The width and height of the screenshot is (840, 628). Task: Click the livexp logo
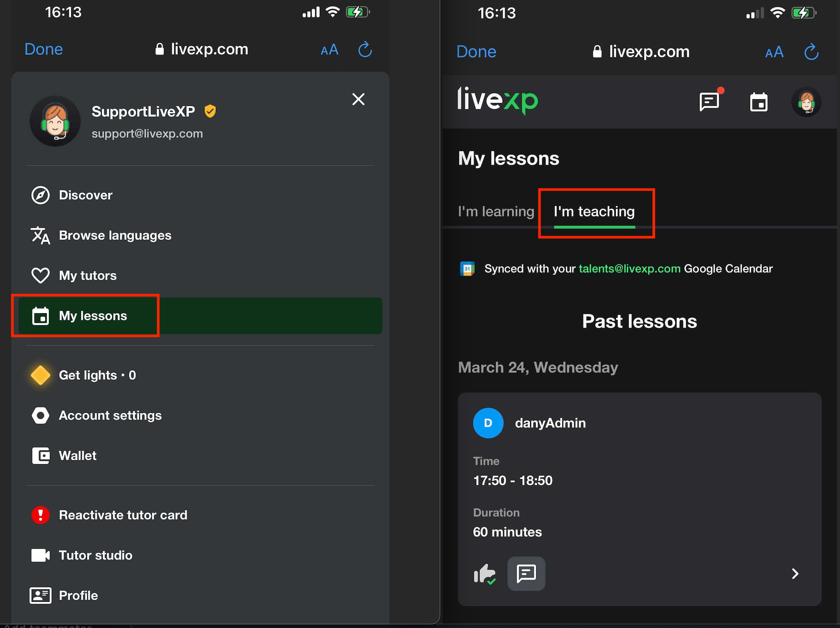[498, 101]
